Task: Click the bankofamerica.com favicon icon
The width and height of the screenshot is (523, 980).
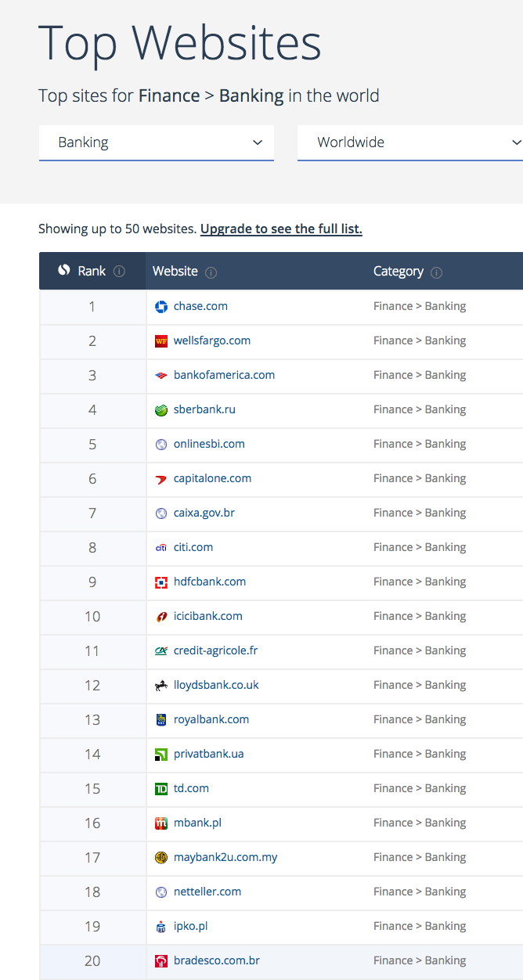Action: click(161, 376)
